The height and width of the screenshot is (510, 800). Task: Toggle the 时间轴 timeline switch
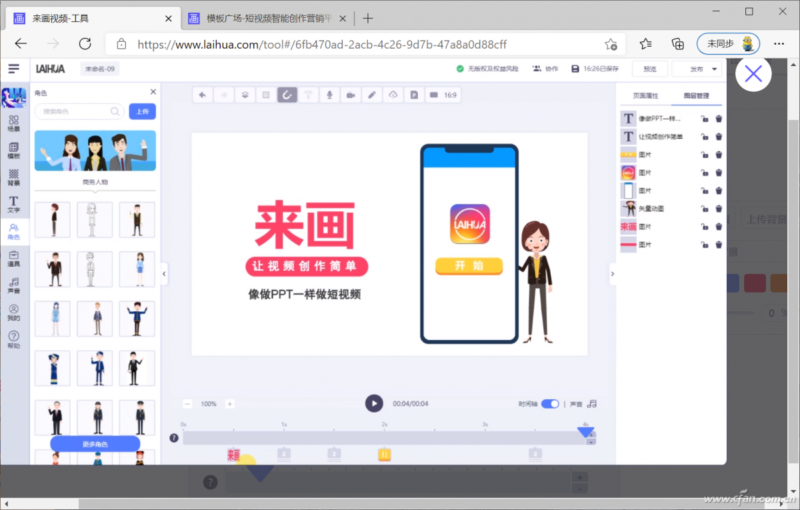[550, 404]
